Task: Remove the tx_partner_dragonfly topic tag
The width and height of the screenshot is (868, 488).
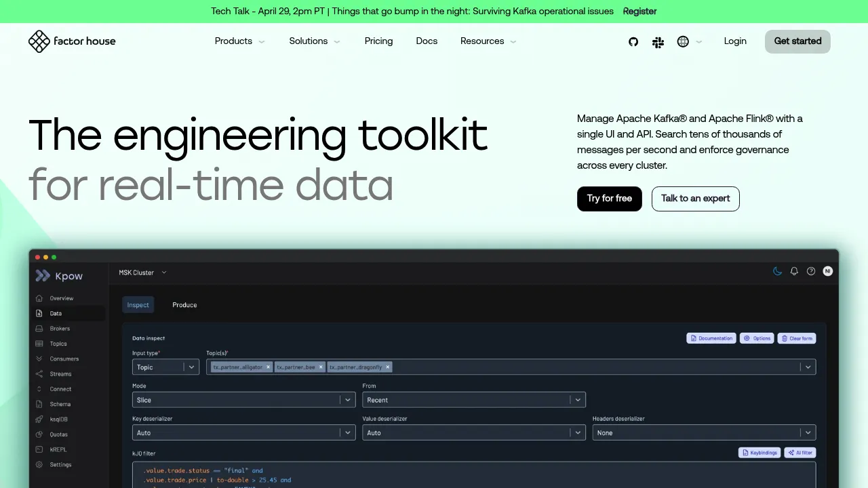Action: click(388, 367)
